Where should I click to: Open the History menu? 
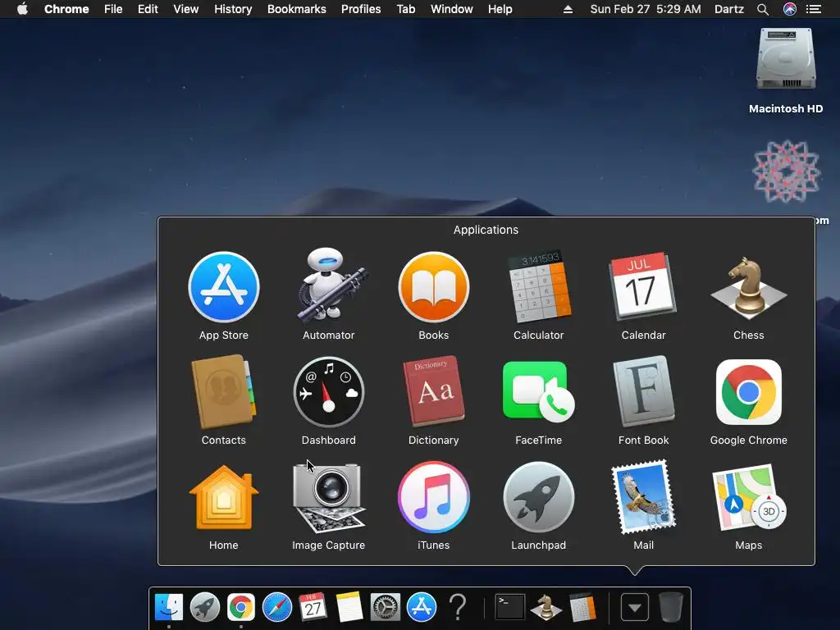tap(233, 9)
